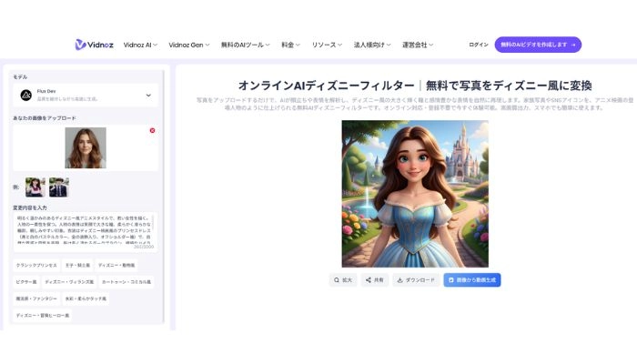Click the left panel vertical scrollbar
The height and width of the screenshot is (364, 637).
164,195
